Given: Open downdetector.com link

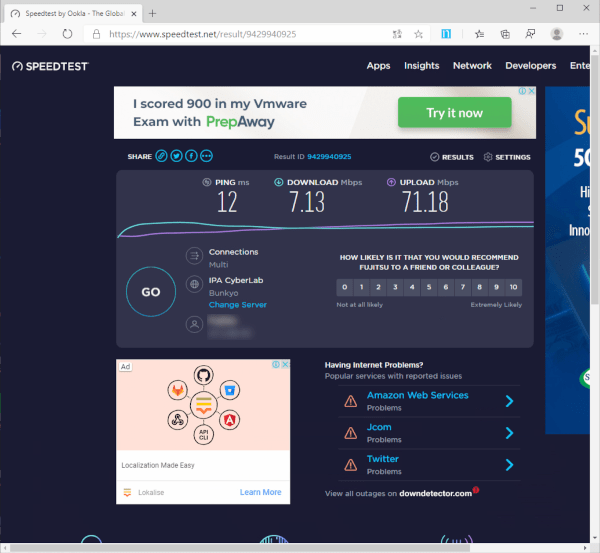Looking at the screenshot, I should coord(435,493).
